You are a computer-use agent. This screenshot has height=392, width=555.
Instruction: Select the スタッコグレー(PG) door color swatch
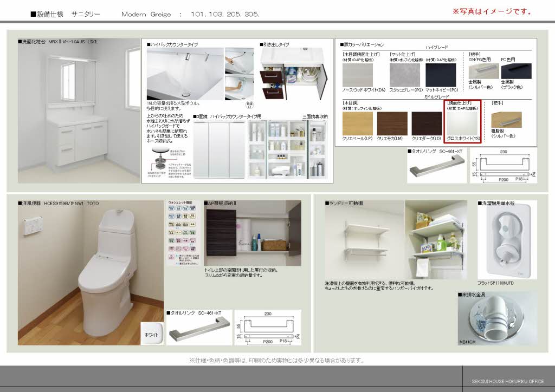tap(404, 75)
